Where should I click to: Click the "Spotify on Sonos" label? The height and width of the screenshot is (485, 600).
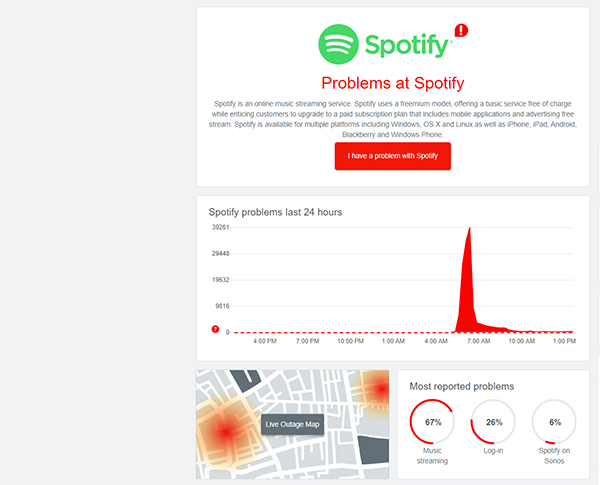pos(554,456)
